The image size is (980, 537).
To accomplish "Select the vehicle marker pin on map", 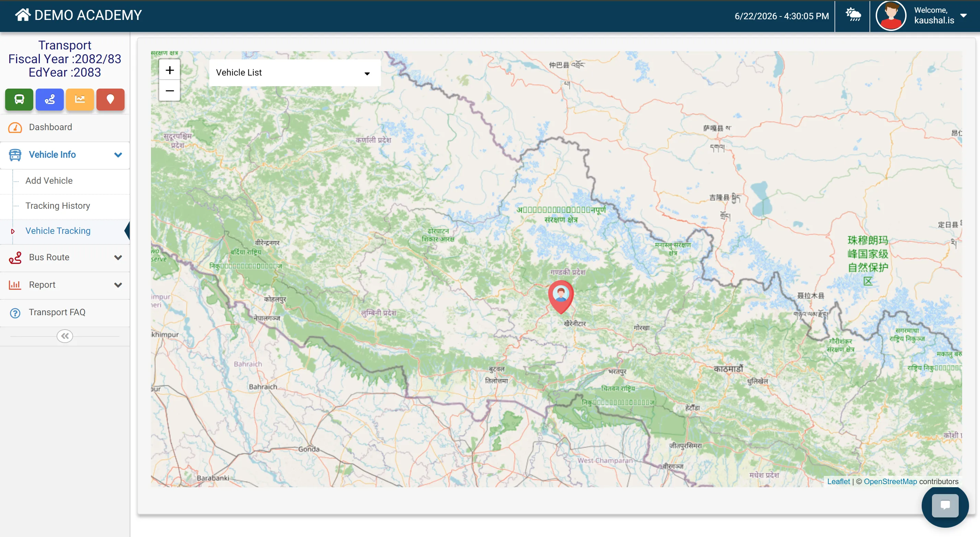I will [x=561, y=297].
